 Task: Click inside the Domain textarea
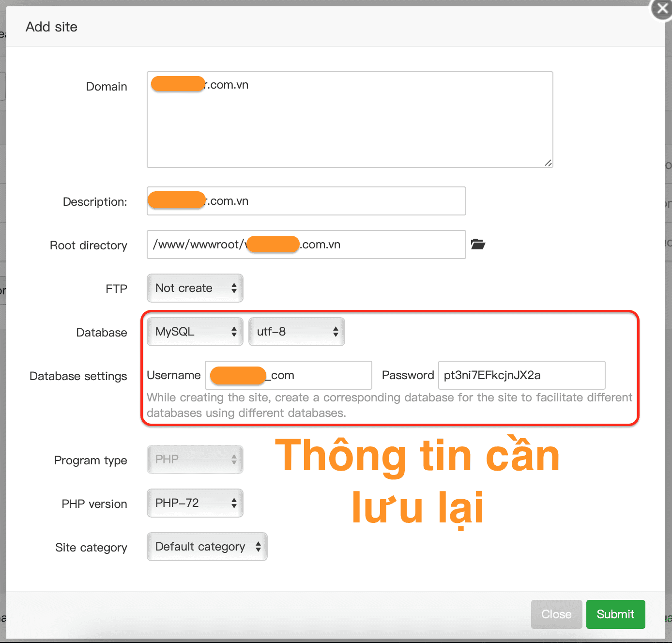click(350, 119)
